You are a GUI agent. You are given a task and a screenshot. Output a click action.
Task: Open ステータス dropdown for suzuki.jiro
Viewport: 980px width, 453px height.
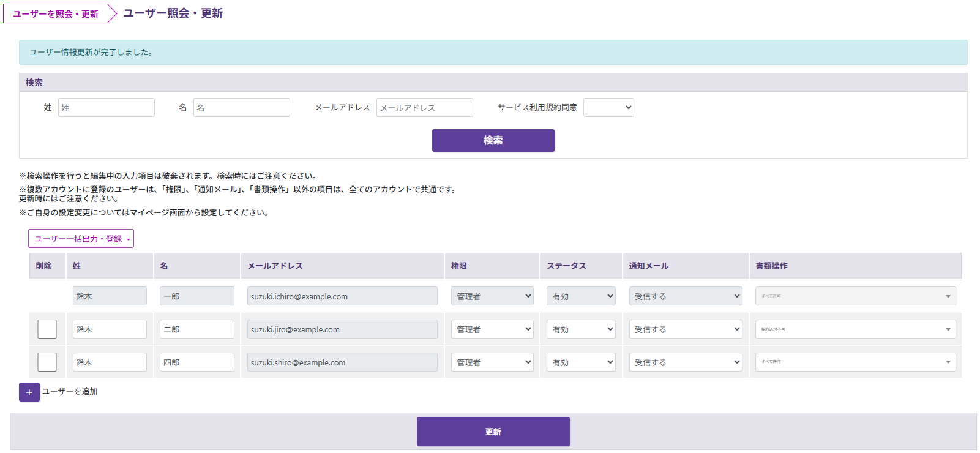pyautogui.click(x=581, y=329)
